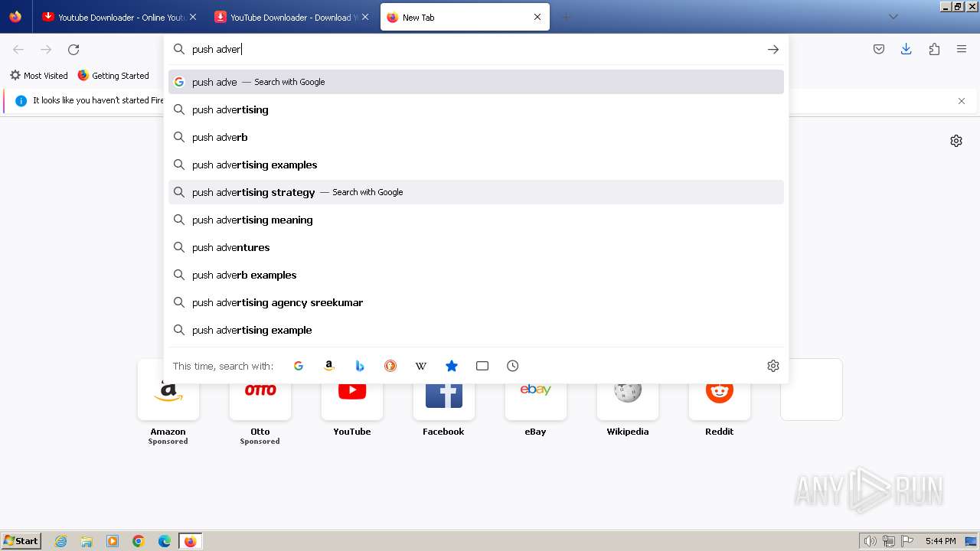Launch Chrome from taskbar
This screenshot has height=551, width=980.
coord(139,541)
